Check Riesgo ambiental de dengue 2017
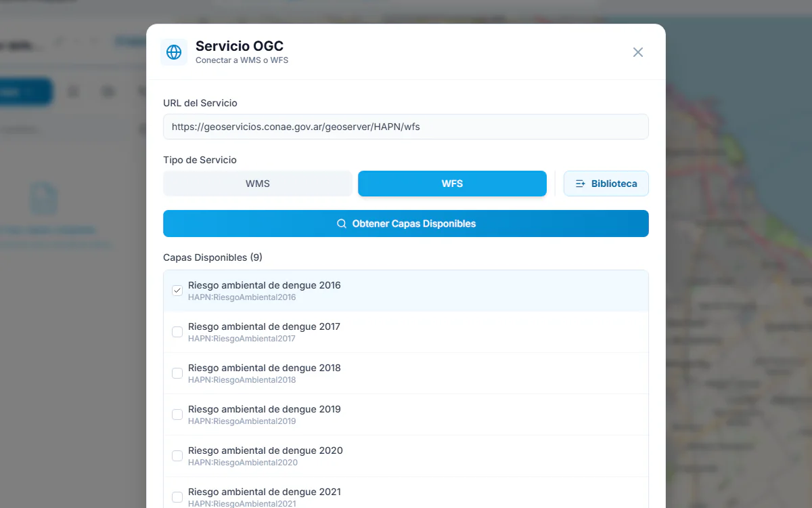Image resolution: width=812 pixels, height=508 pixels. click(x=177, y=332)
